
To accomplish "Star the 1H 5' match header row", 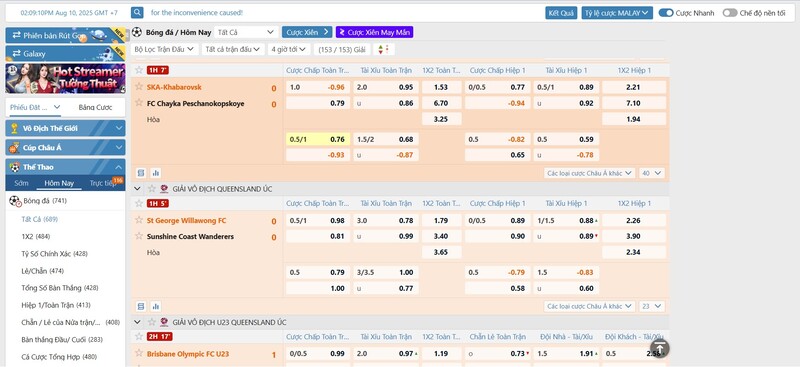I will click(x=138, y=203).
